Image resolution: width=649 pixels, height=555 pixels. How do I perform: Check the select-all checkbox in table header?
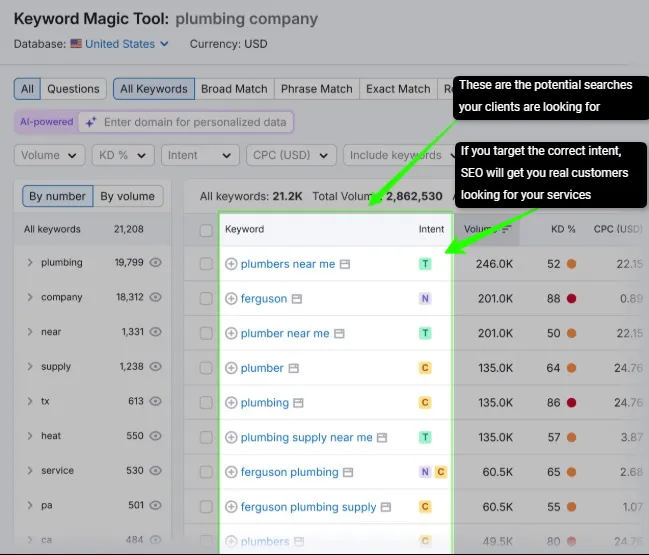206,230
